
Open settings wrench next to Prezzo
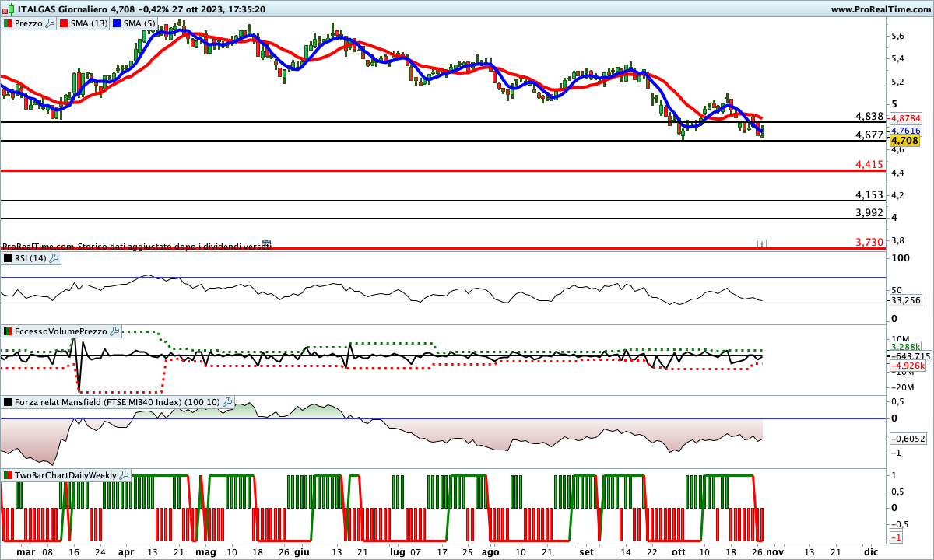coord(51,23)
